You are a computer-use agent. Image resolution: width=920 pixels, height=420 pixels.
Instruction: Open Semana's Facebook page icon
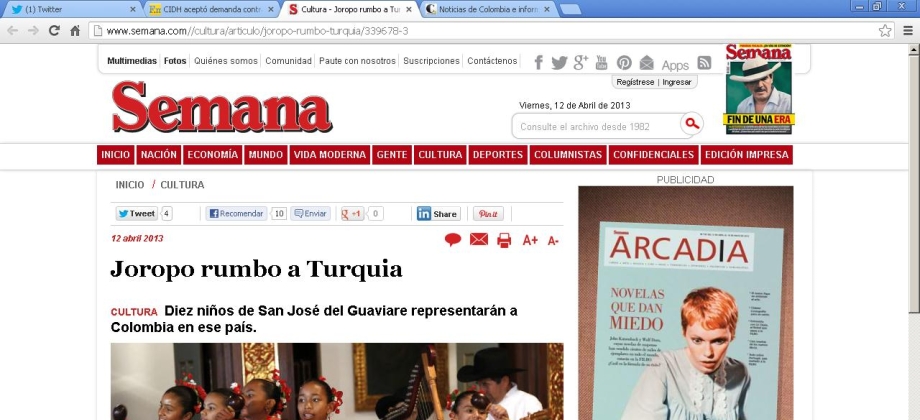(x=538, y=62)
